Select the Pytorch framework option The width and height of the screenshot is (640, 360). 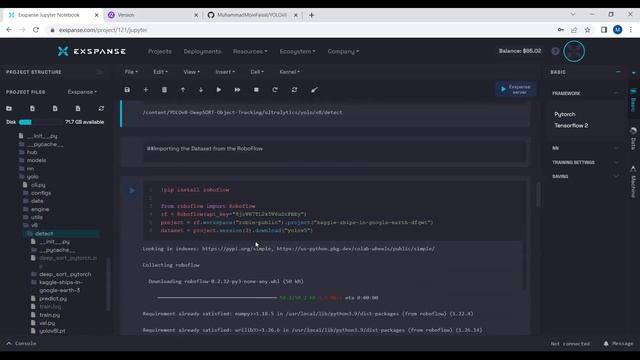(565, 114)
